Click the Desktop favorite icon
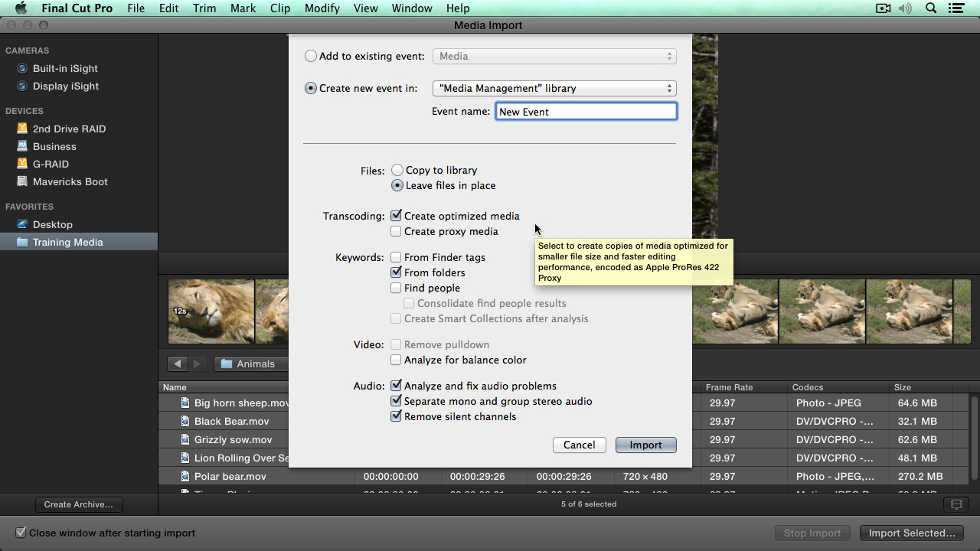The height and width of the screenshot is (551, 980). [22, 224]
